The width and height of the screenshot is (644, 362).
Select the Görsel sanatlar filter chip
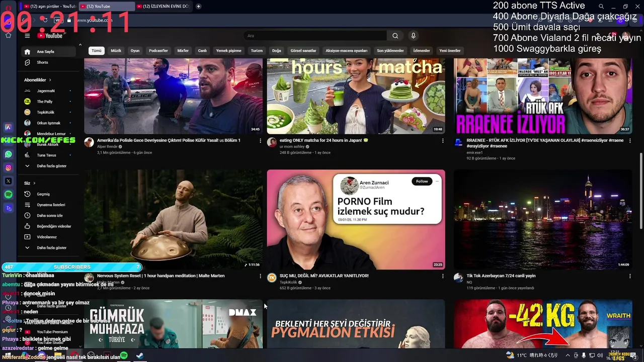tap(303, 51)
